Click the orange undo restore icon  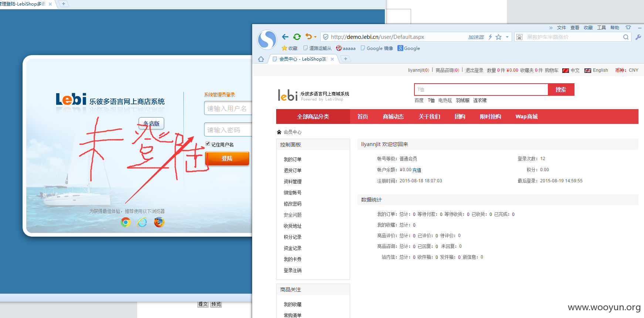click(308, 37)
